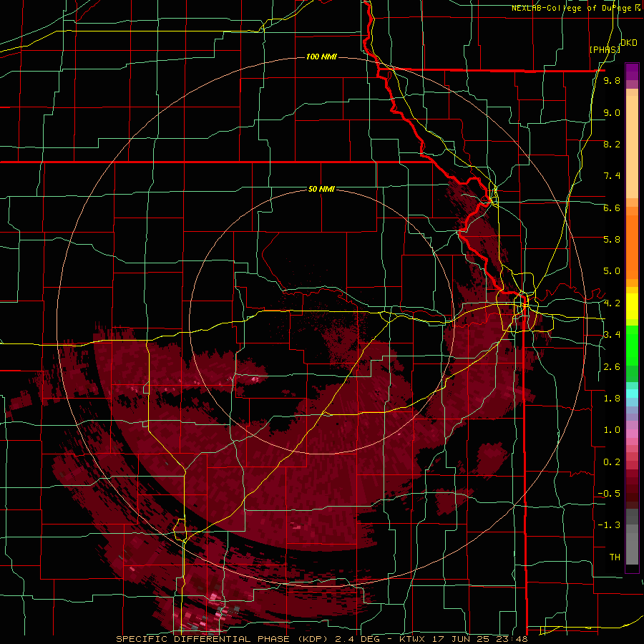Click the 4.2 scale value
Screen dimensions: 644x644
[x=612, y=303]
